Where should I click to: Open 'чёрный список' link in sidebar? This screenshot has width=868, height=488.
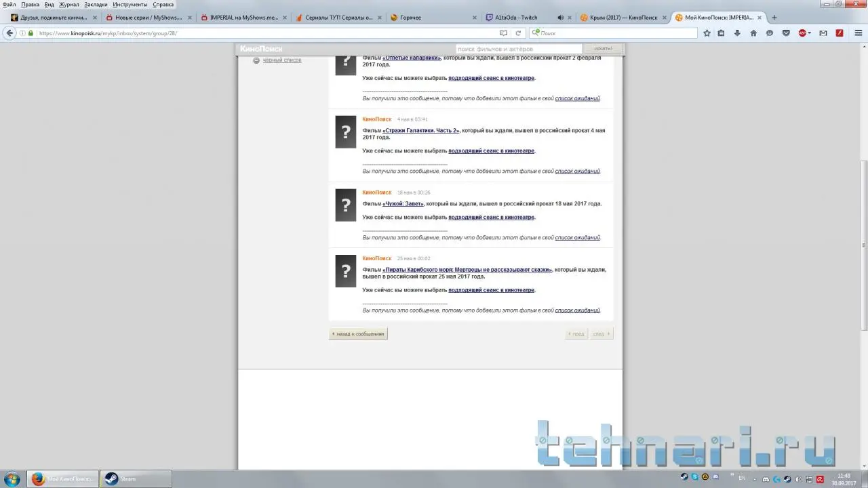tap(282, 60)
